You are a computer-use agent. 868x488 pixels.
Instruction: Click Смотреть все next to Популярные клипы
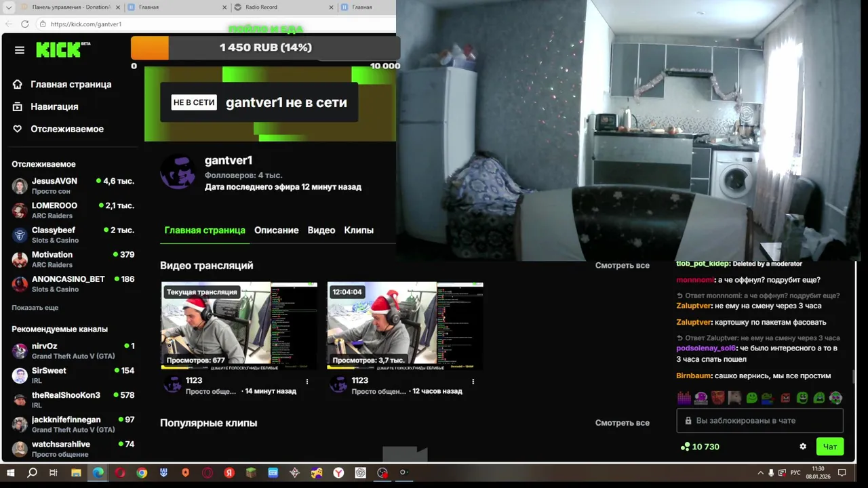[x=622, y=423]
